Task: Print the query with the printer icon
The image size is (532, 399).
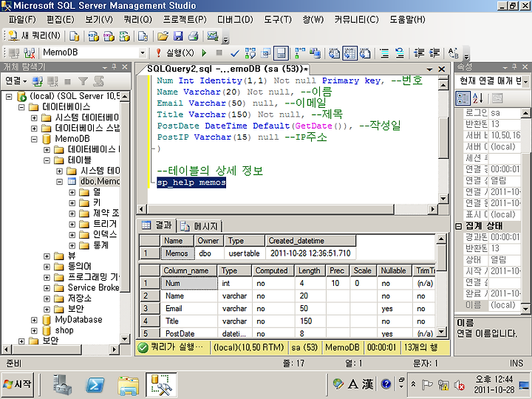Action: (x=194, y=36)
